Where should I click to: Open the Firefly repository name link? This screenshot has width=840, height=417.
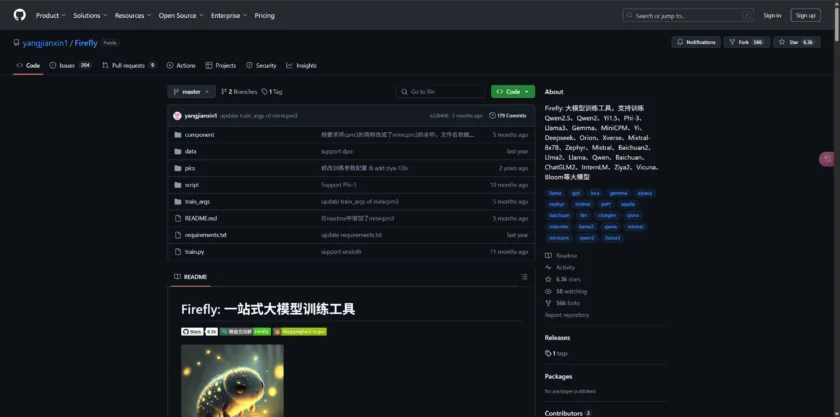pos(86,43)
